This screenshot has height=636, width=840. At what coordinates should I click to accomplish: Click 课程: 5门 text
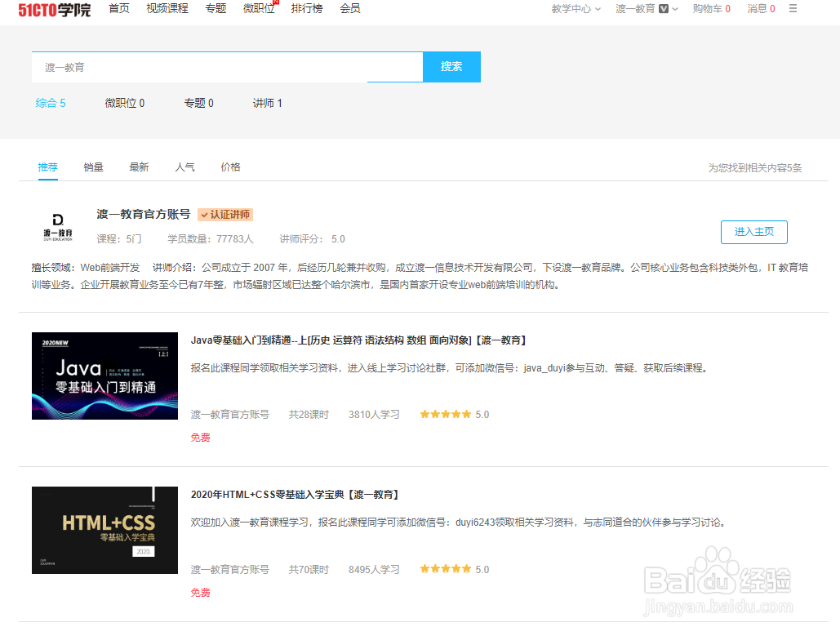(119, 239)
